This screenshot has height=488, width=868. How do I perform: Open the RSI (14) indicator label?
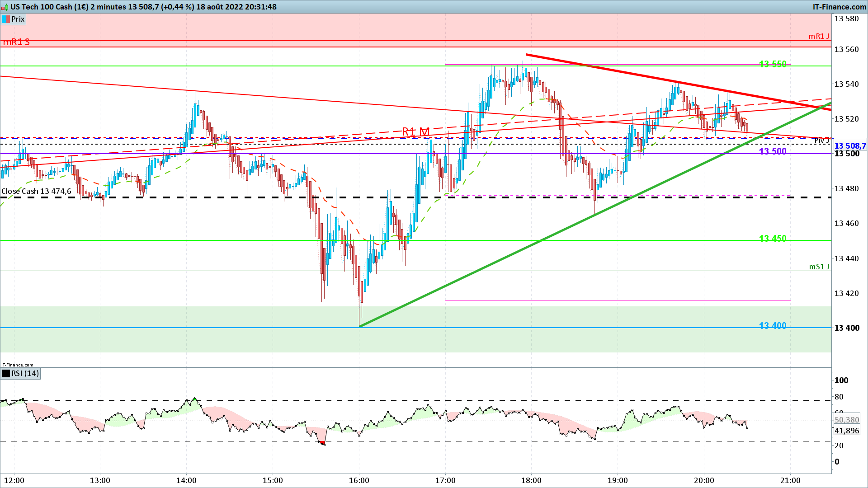tap(25, 373)
